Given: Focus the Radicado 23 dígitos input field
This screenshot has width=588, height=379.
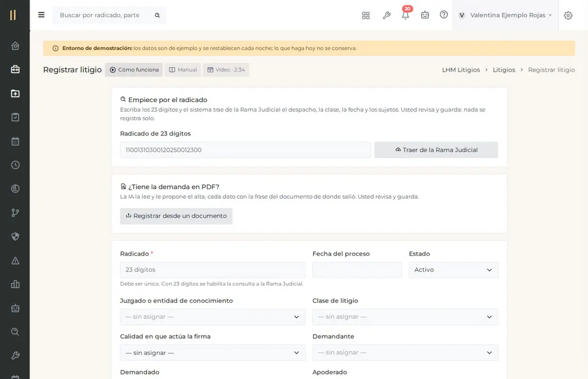Looking at the screenshot, I should 213,270.
